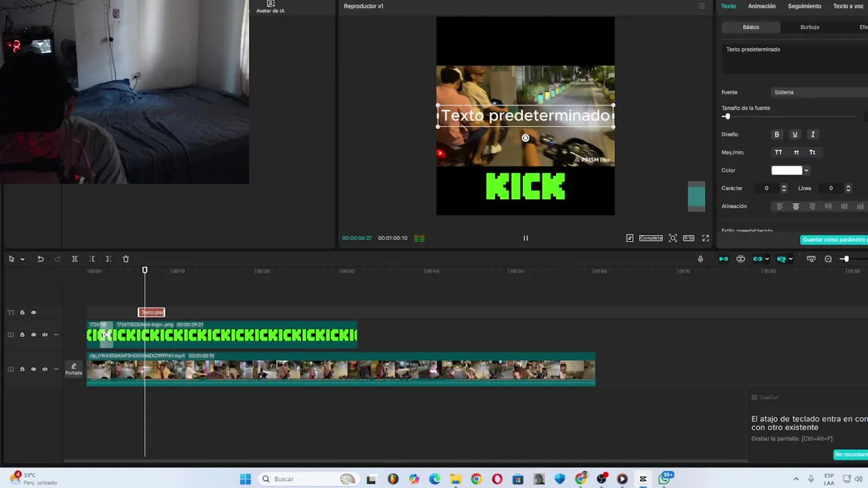Open the Avatar de IA panel
The image size is (868, 488).
click(270, 7)
